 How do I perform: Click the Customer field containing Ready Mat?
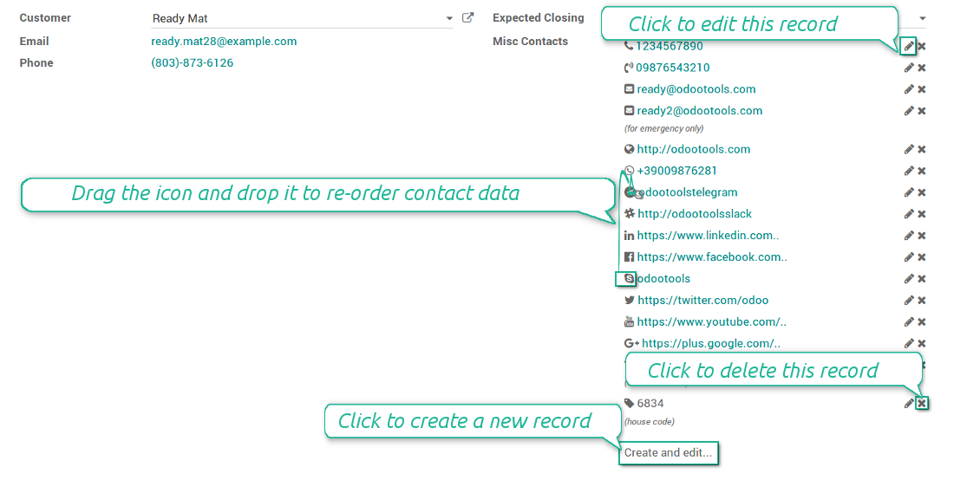[x=295, y=18]
